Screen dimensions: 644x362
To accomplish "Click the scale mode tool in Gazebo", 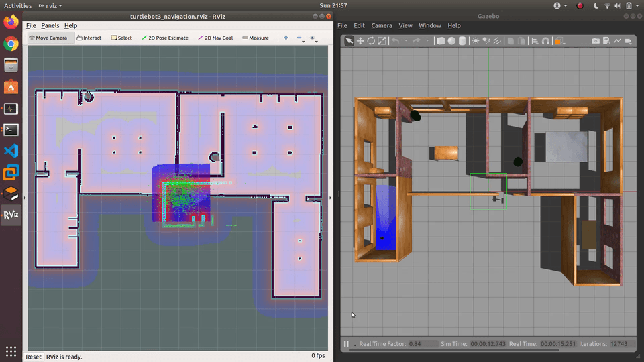I will (x=382, y=41).
